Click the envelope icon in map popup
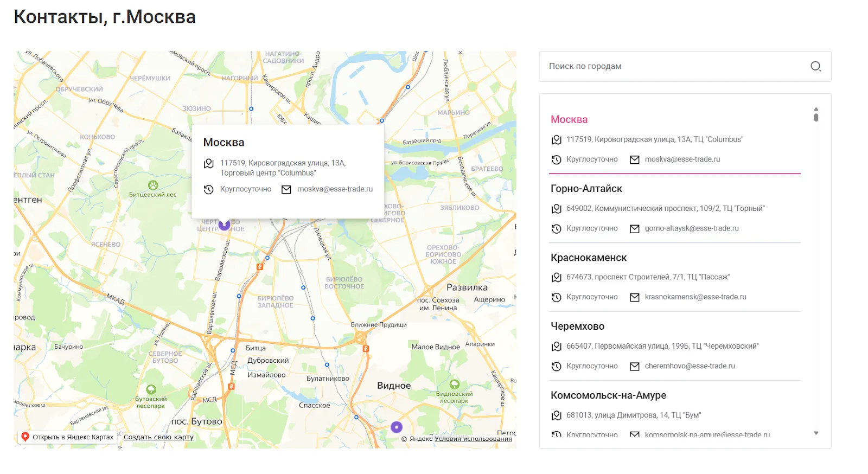868x474 pixels. pyautogui.click(x=286, y=189)
